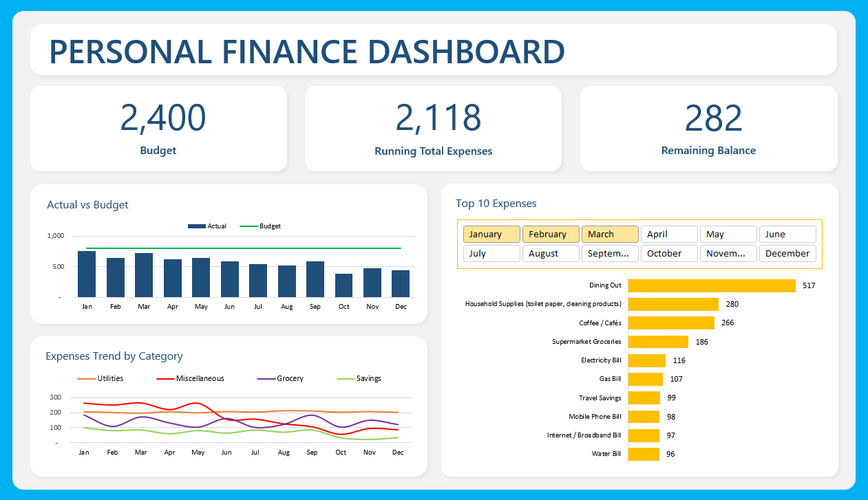Select August in the month slicer
Screen dimensions: 868x500
coord(550,253)
